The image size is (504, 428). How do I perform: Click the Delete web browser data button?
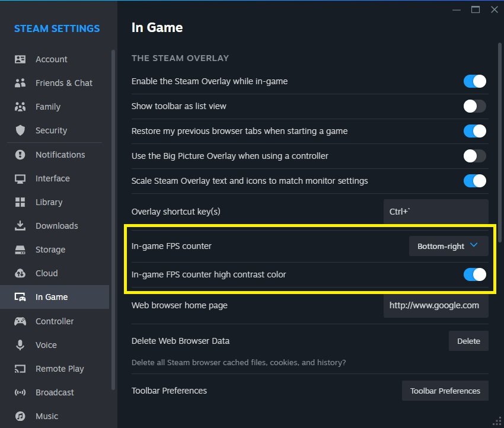pyautogui.click(x=468, y=341)
